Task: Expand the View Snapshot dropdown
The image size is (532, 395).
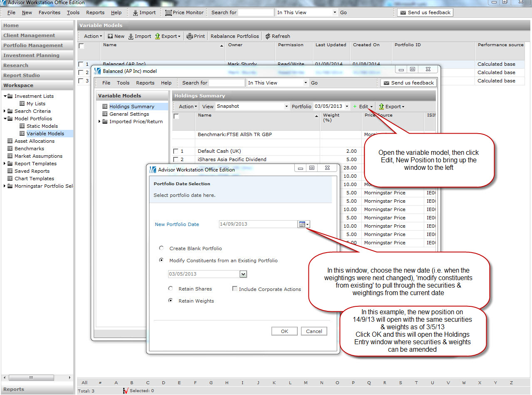Action: click(x=286, y=107)
